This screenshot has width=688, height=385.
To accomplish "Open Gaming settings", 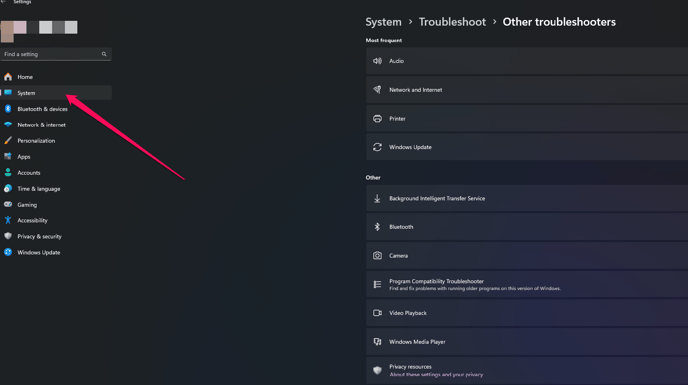I will click(56, 204).
